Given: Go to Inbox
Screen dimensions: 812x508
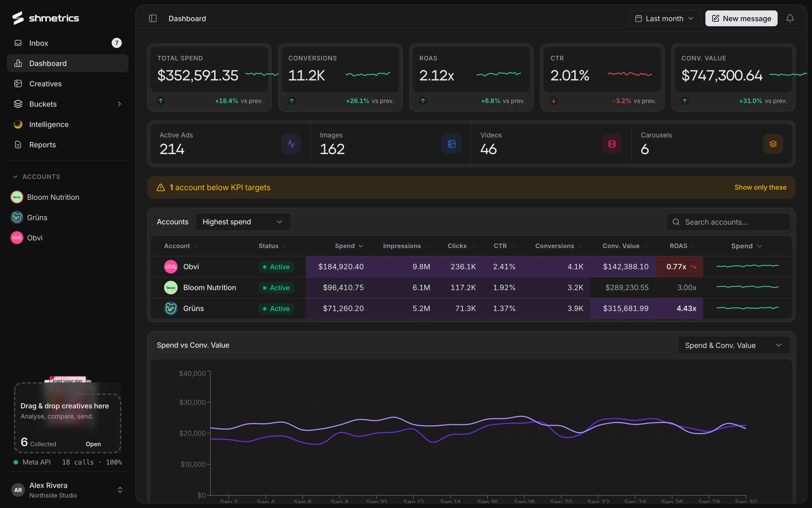Looking at the screenshot, I should point(67,43).
